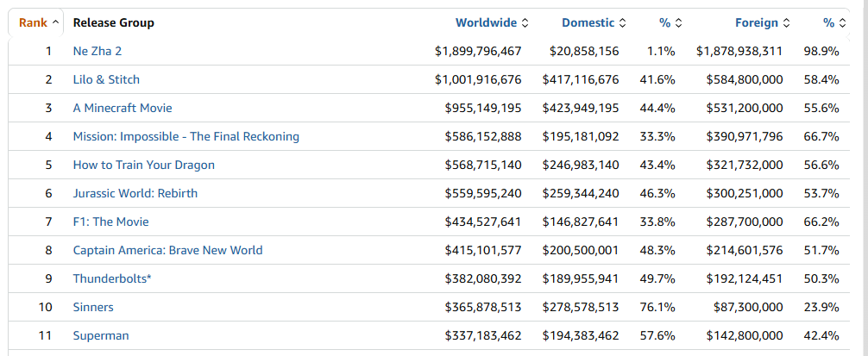Open Captain America: Brave New World

pos(167,250)
